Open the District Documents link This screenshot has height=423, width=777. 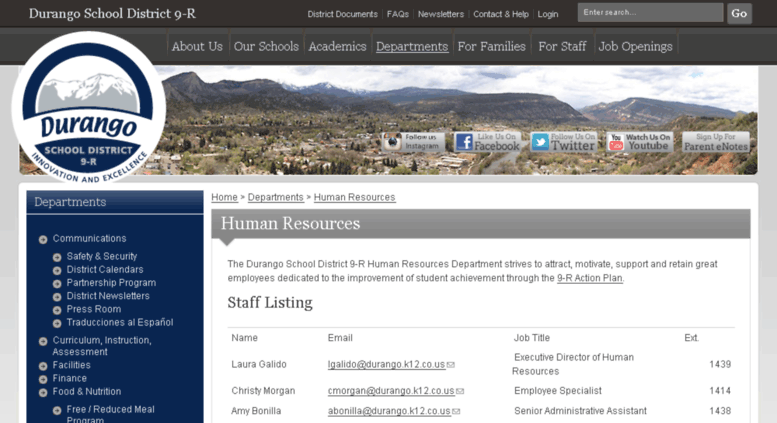[x=342, y=14]
